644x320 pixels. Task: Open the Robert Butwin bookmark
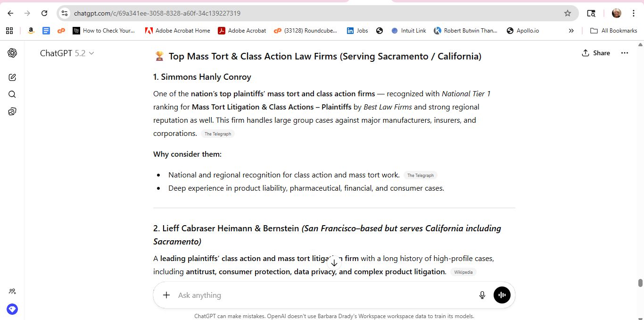[466, 31]
